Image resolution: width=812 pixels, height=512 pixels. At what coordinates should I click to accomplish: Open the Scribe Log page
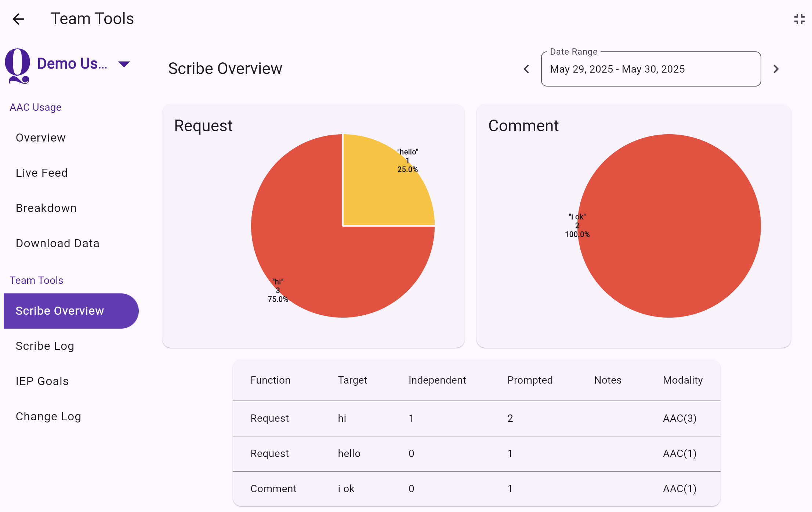tap(45, 346)
